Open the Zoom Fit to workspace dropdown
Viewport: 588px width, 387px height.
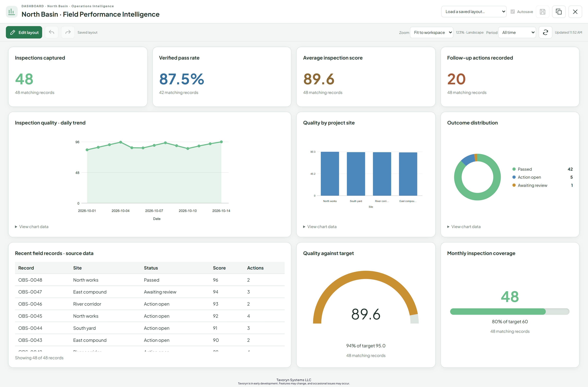click(x=431, y=32)
